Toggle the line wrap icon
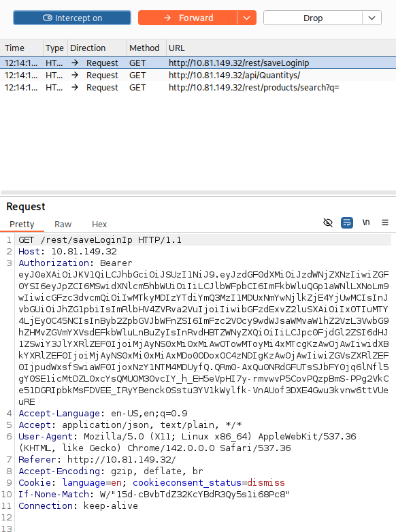 coord(347,222)
